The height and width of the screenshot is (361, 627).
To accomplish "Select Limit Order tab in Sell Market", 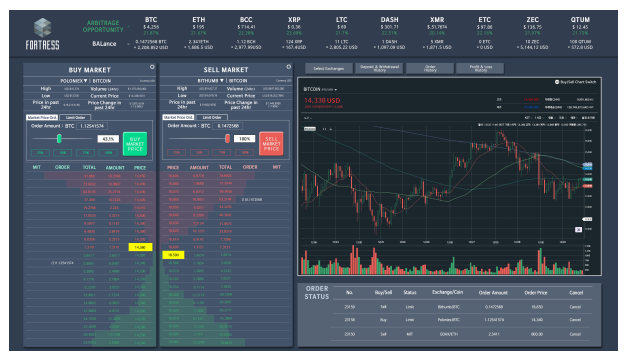I will tap(212, 118).
